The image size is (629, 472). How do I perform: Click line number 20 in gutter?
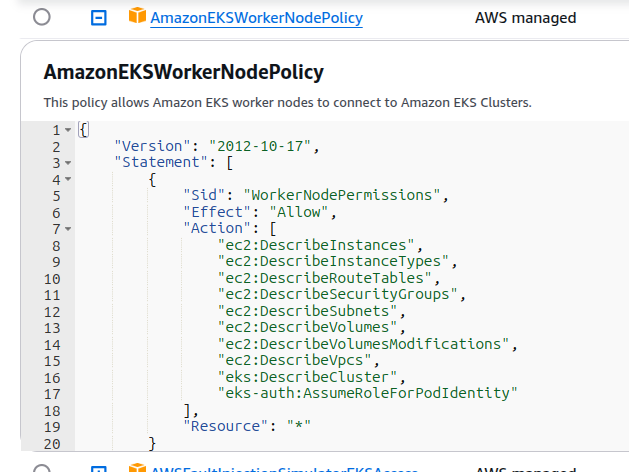click(x=52, y=444)
